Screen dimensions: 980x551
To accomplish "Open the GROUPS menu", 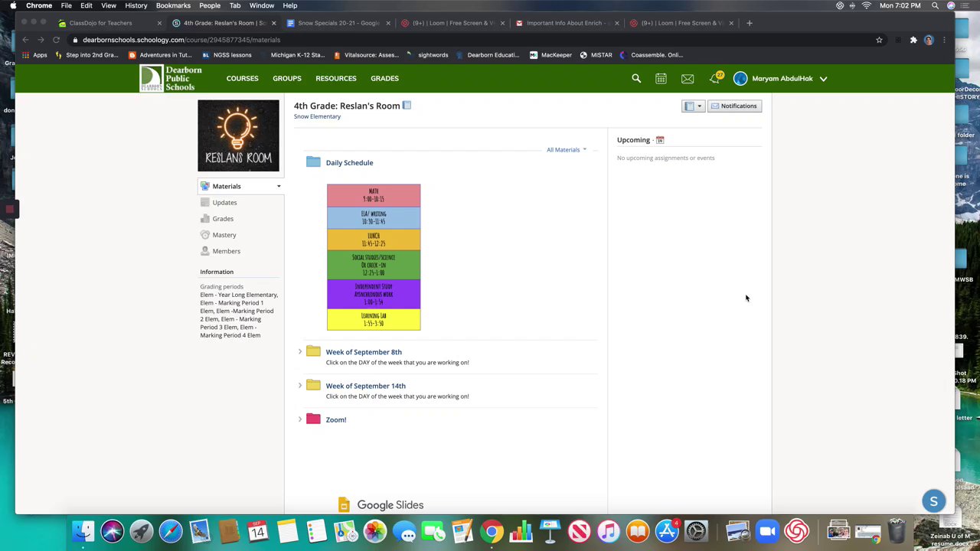I will 287,78.
